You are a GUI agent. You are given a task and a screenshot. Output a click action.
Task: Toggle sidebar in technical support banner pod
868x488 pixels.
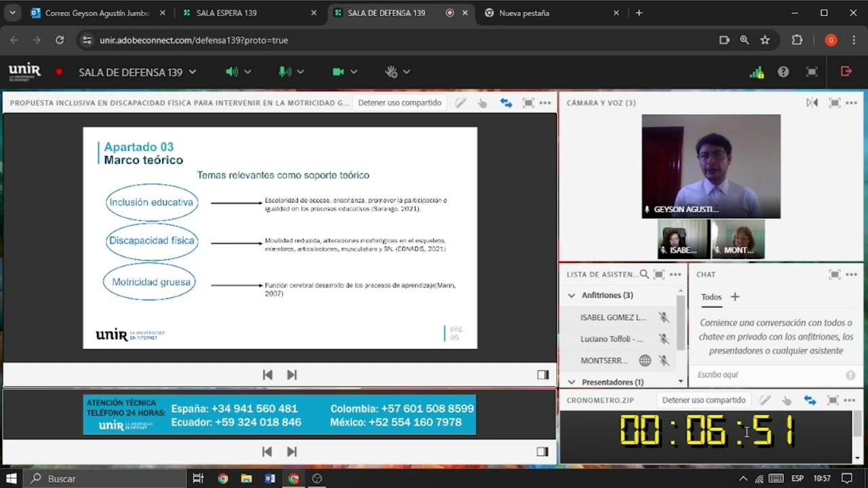pos(542,451)
